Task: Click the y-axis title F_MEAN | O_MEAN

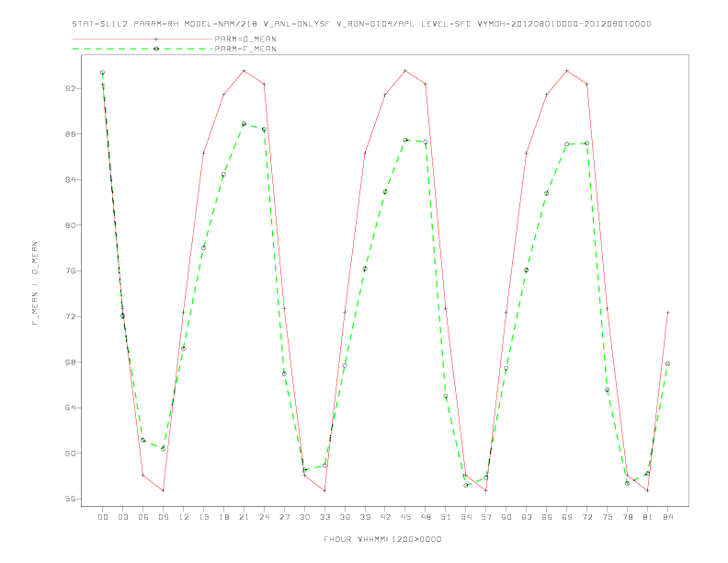Action: point(35,283)
